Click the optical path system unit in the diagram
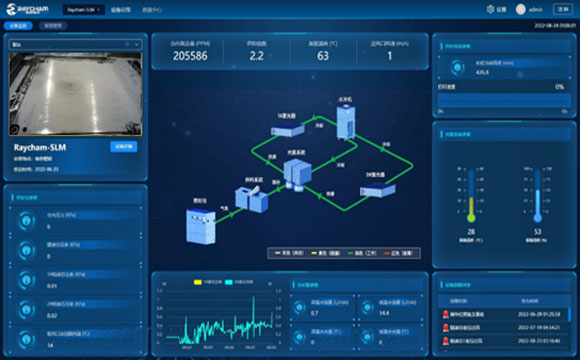Screen dimensions: 580x360 [x=297, y=175]
